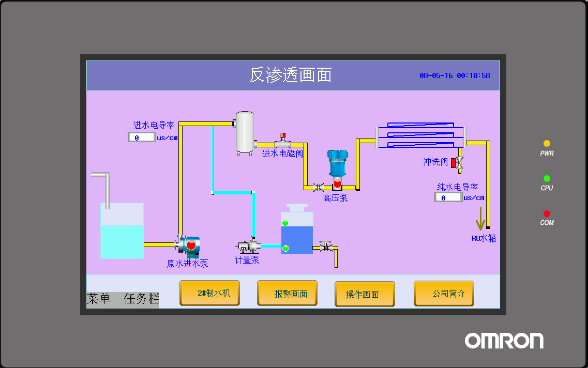Viewport: 588px width, 368px height.
Task: Click the 反渗透画面 title text
Action: click(291, 75)
